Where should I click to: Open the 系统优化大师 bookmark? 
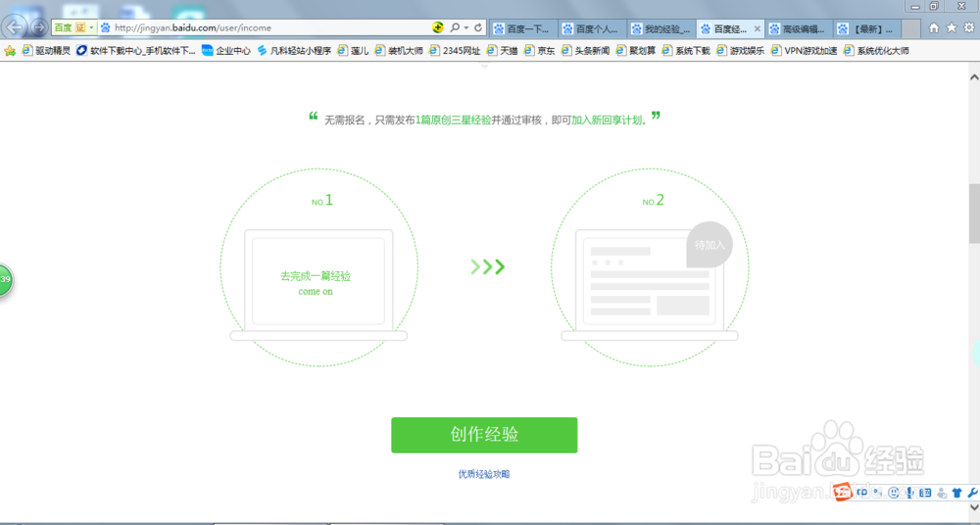[876, 51]
